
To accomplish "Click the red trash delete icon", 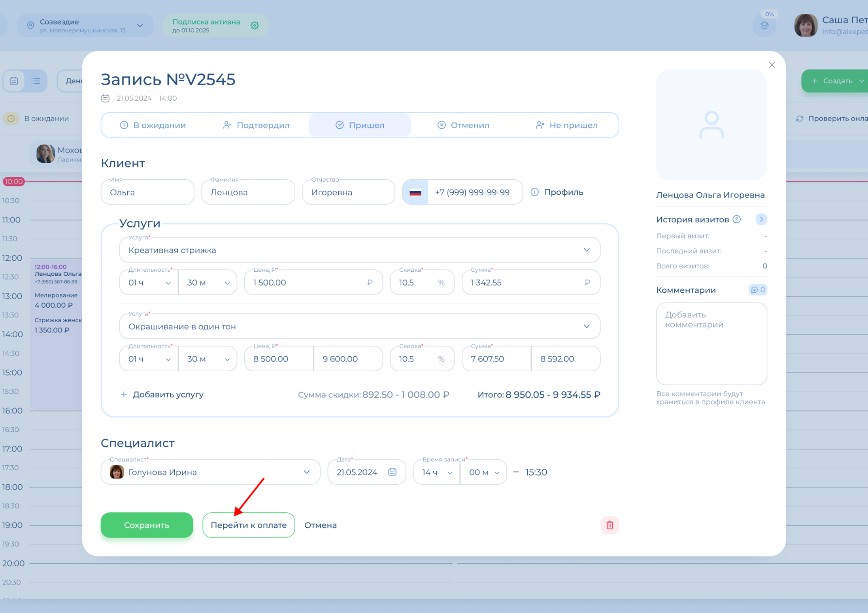I will [x=609, y=525].
